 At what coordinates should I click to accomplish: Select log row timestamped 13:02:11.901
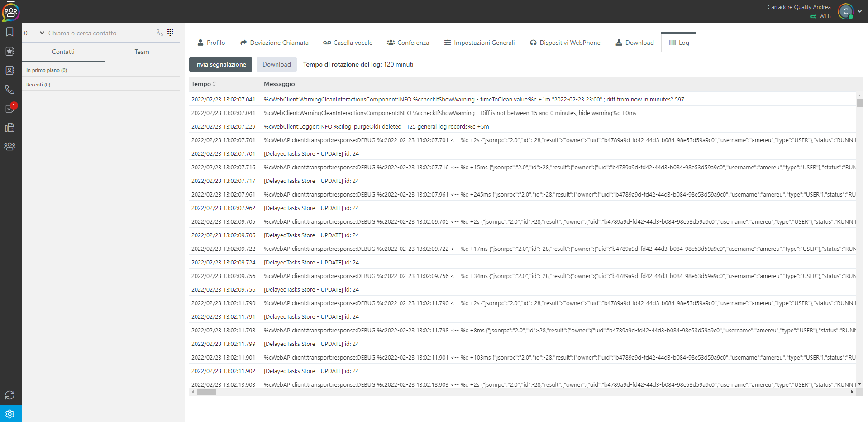tap(523, 357)
